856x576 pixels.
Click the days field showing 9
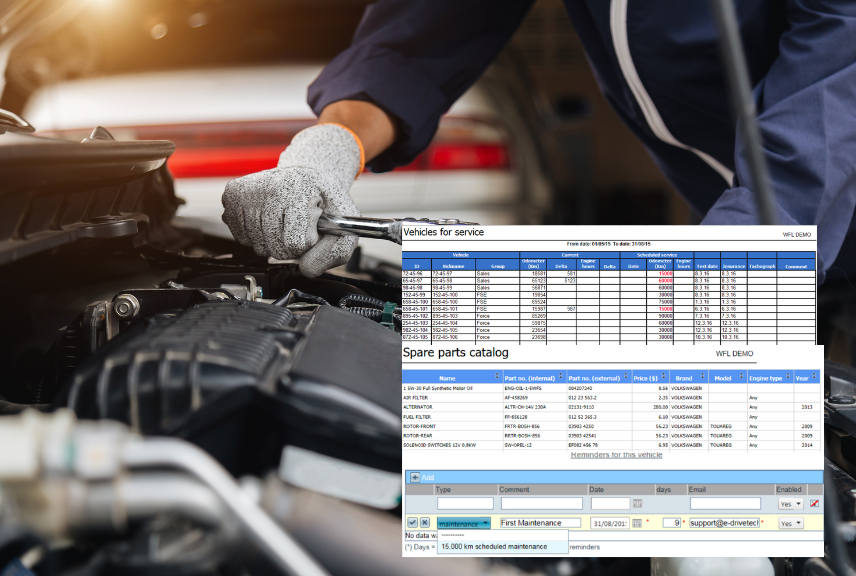point(671,523)
